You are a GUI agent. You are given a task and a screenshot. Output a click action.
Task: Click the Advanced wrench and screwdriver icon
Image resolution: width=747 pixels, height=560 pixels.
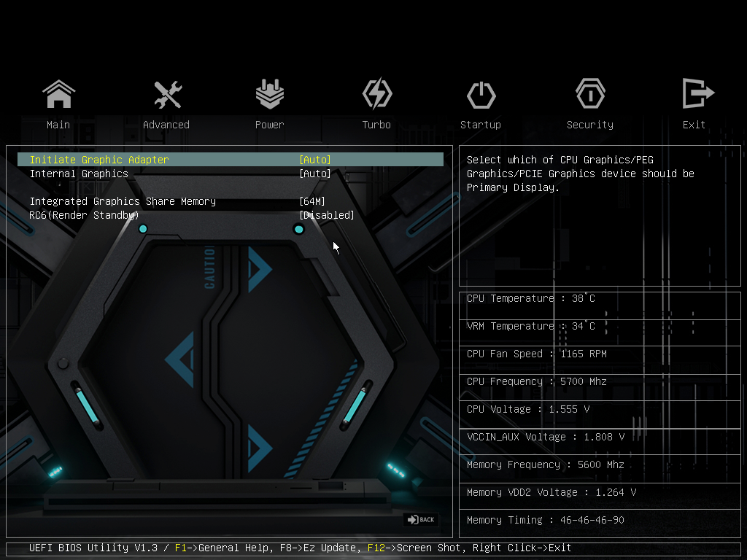pos(168,94)
